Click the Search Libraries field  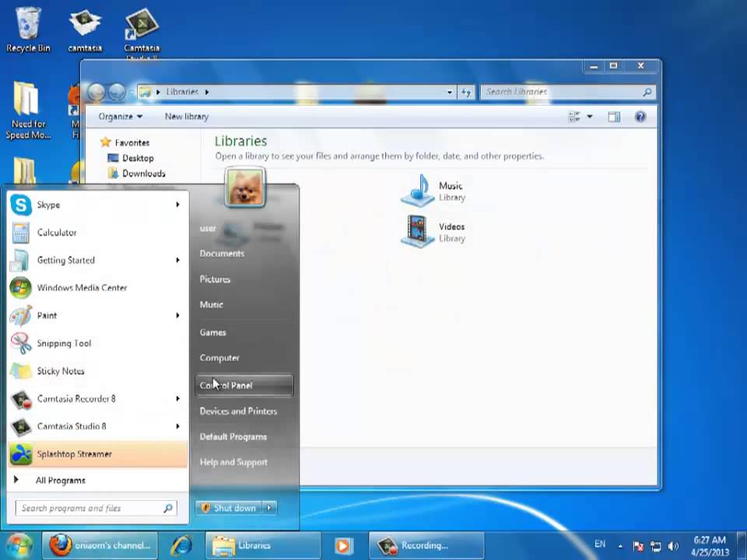568,92
